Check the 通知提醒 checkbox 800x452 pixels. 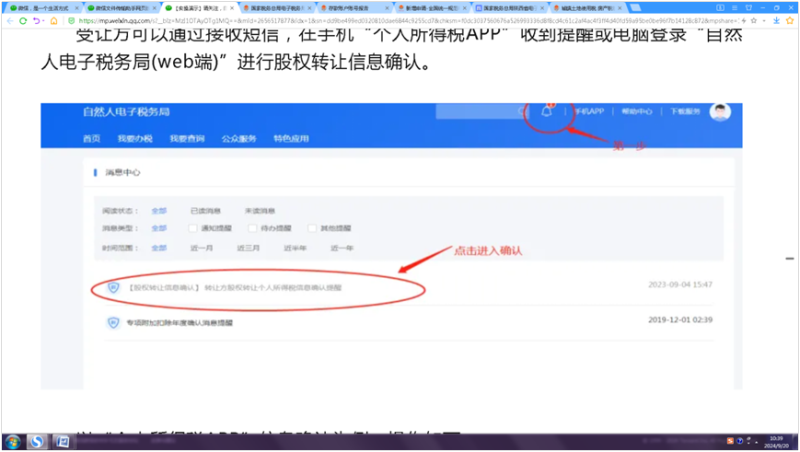click(194, 229)
